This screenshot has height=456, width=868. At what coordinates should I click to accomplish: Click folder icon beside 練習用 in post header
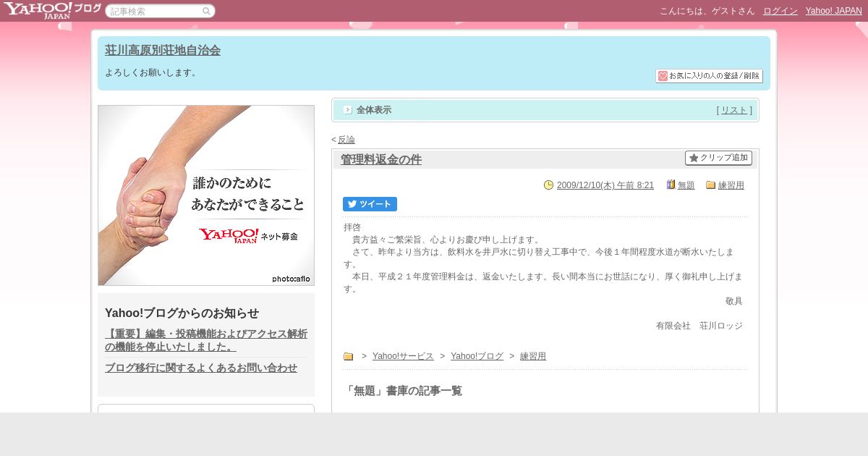(x=710, y=185)
